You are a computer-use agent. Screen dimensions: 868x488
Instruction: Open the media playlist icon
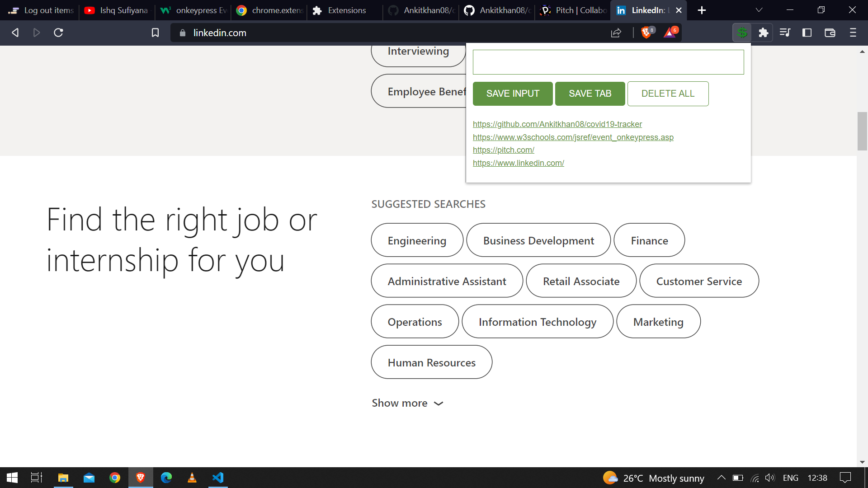[x=785, y=33]
